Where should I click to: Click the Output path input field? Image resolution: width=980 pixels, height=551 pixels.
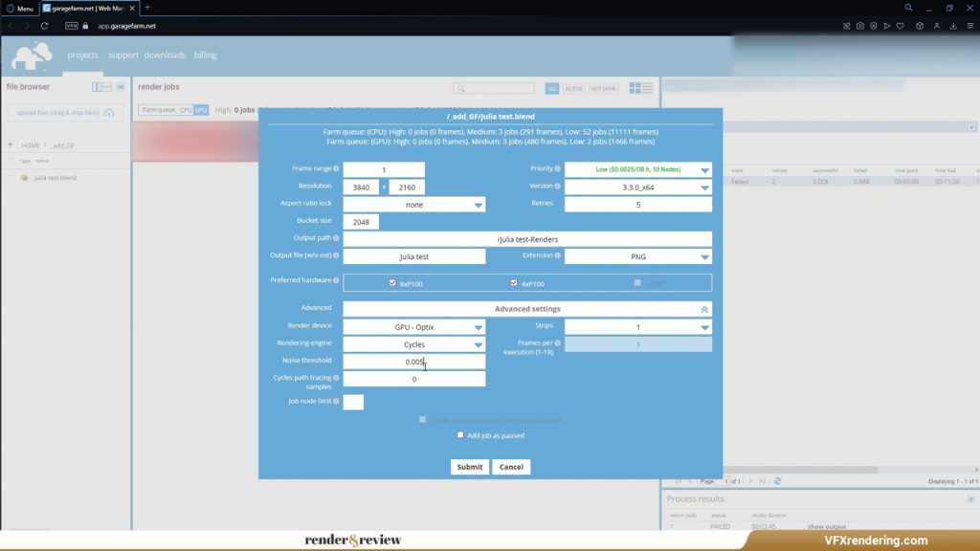(x=527, y=238)
